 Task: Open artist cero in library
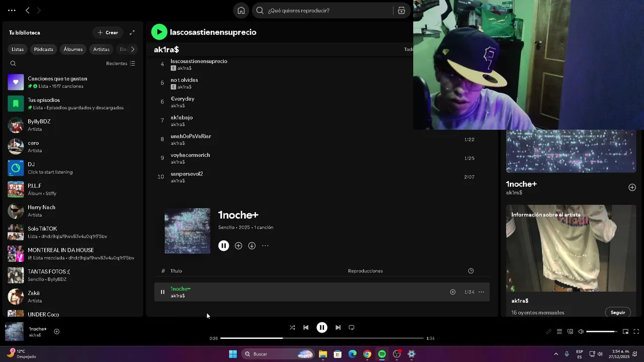pyautogui.click(x=72, y=146)
